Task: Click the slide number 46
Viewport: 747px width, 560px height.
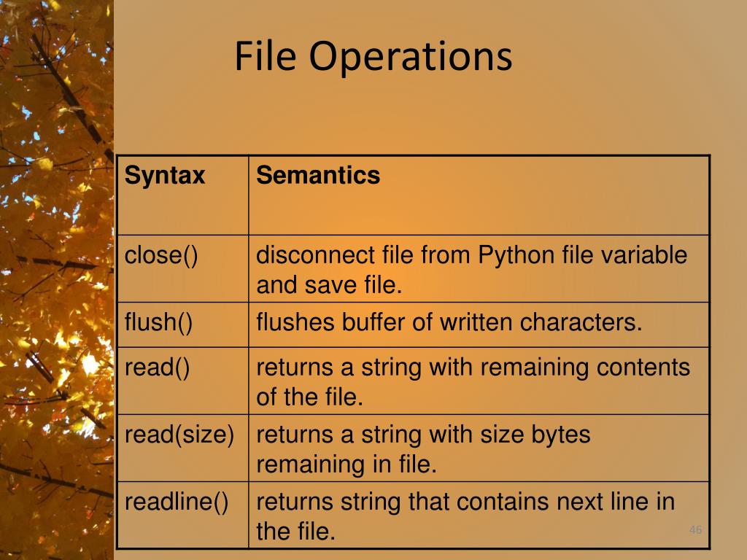Action: pos(695,529)
